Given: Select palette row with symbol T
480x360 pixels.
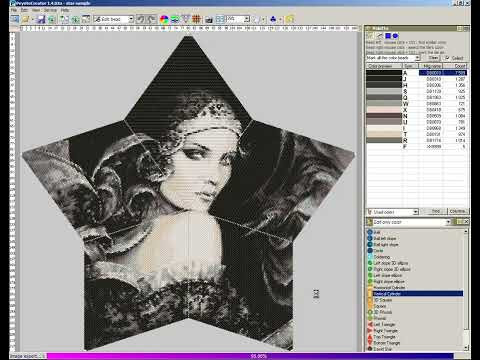Looking at the screenshot, I should (x=417, y=134).
